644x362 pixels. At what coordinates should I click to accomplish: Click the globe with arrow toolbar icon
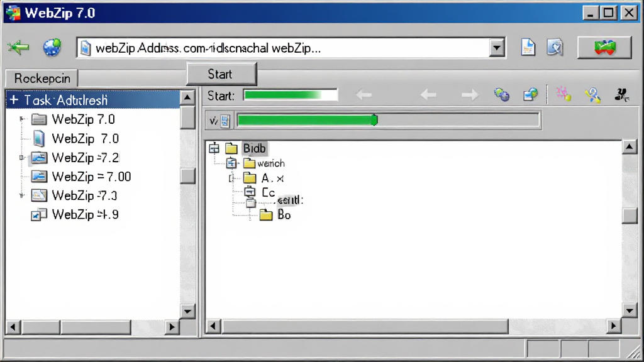pos(501,95)
